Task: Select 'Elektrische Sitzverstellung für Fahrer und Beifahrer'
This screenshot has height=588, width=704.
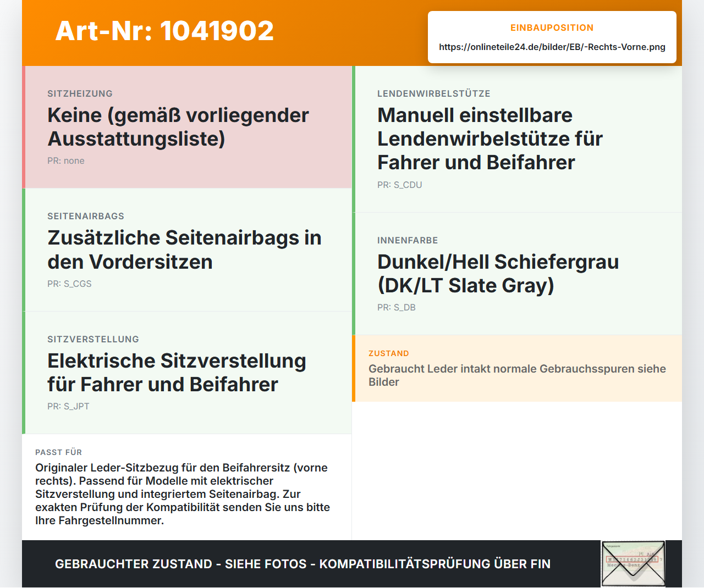Action: pos(177,373)
